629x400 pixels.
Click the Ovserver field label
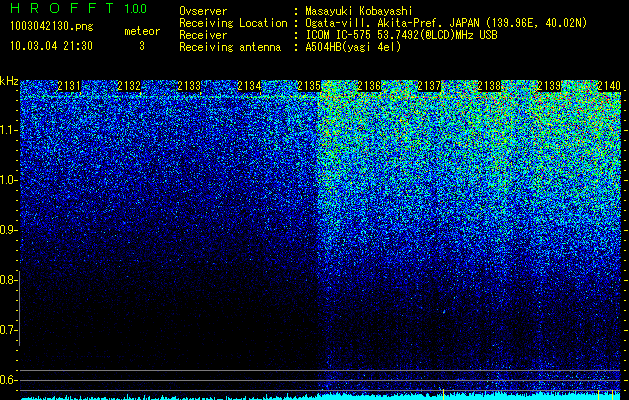(203, 11)
